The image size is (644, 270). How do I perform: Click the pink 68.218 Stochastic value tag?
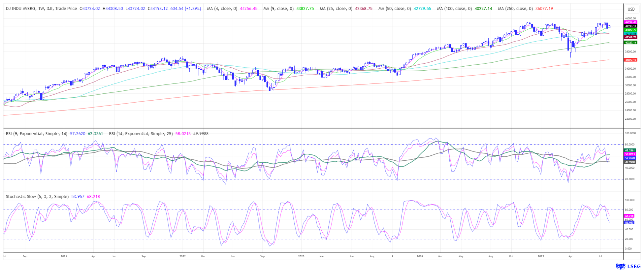[x=629, y=216]
